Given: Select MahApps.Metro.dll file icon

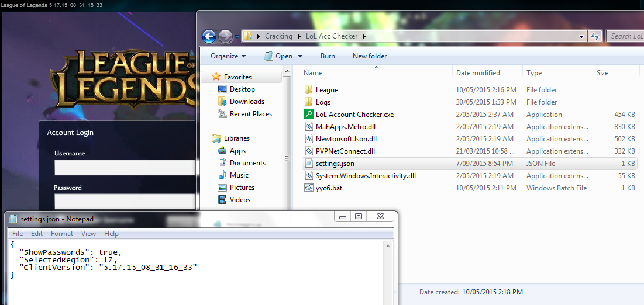Looking at the screenshot, I should pyautogui.click(x=309, y=126).
